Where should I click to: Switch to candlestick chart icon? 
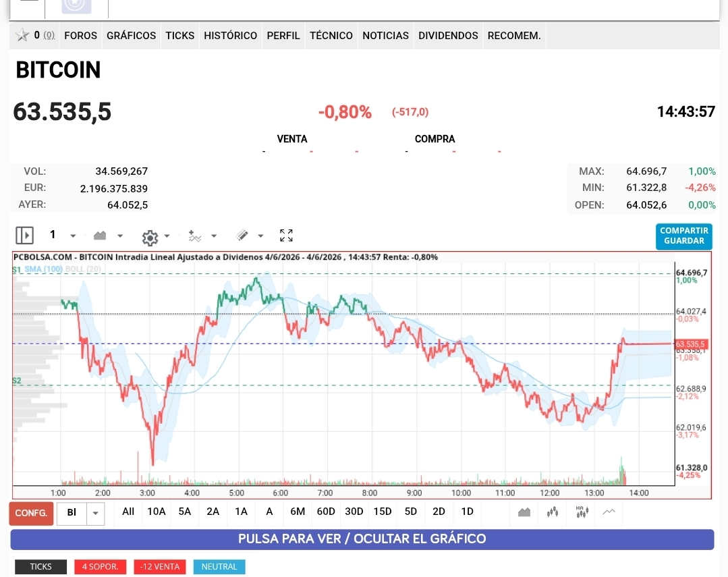pyautogui.click(x=553, y=512)
